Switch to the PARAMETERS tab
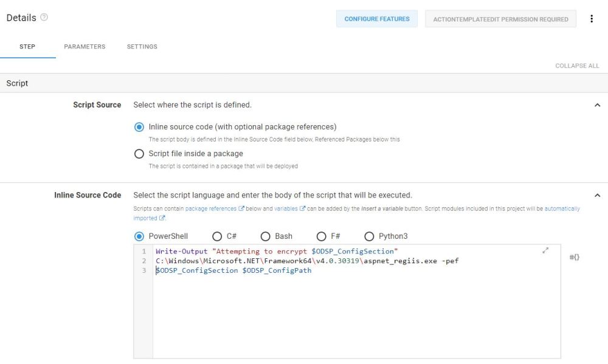608x364 pixels. (85, 46)
